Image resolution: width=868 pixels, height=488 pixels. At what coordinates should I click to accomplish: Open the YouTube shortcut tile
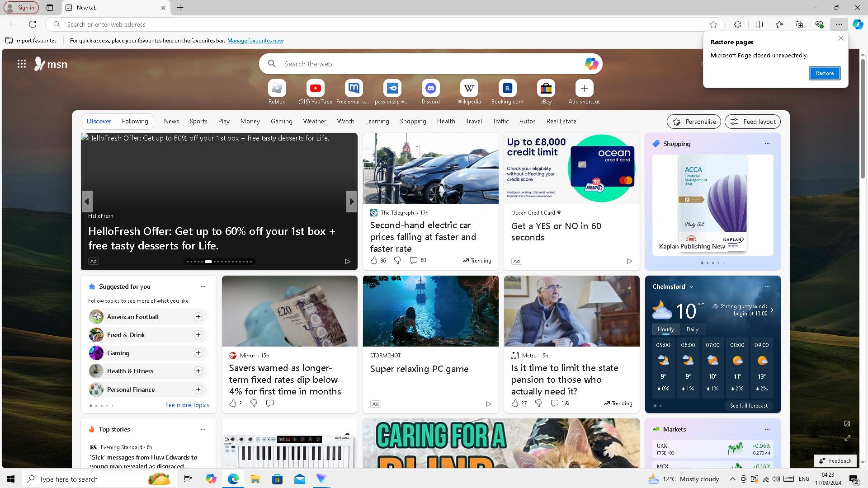coord(315,92)
